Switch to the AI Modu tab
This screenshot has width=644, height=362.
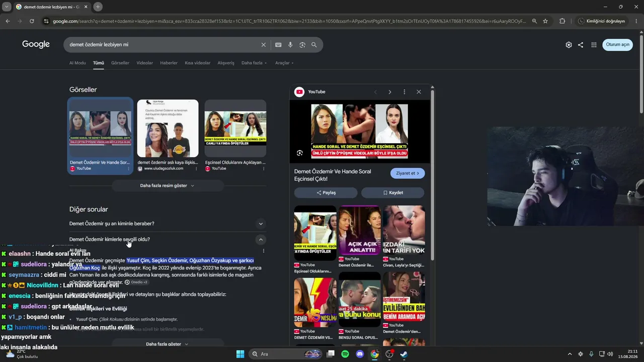tap(77, 63)
